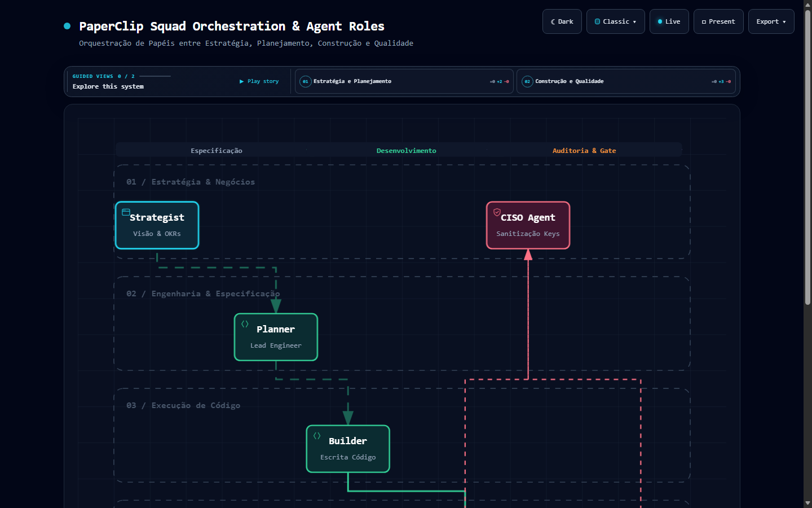Select the CISO Agent node
The image size is (812, 508).
point(528,225)
